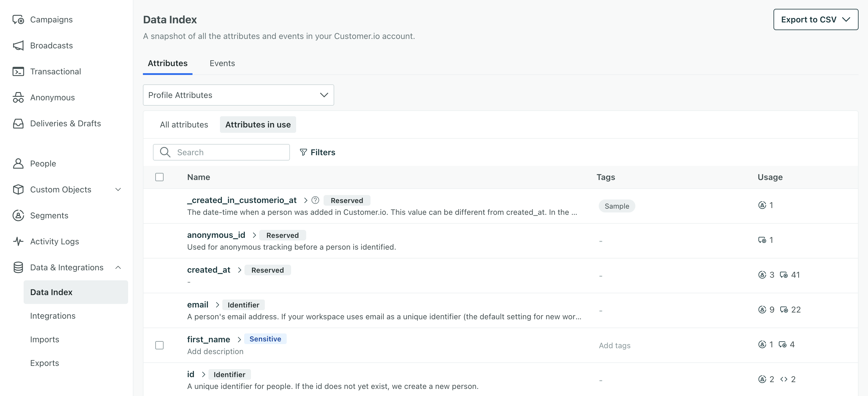Image resolution: width=868 pixels, height=396 pixels.
Task: Open Export to CSV dropdown
Action: coord(815,19)
